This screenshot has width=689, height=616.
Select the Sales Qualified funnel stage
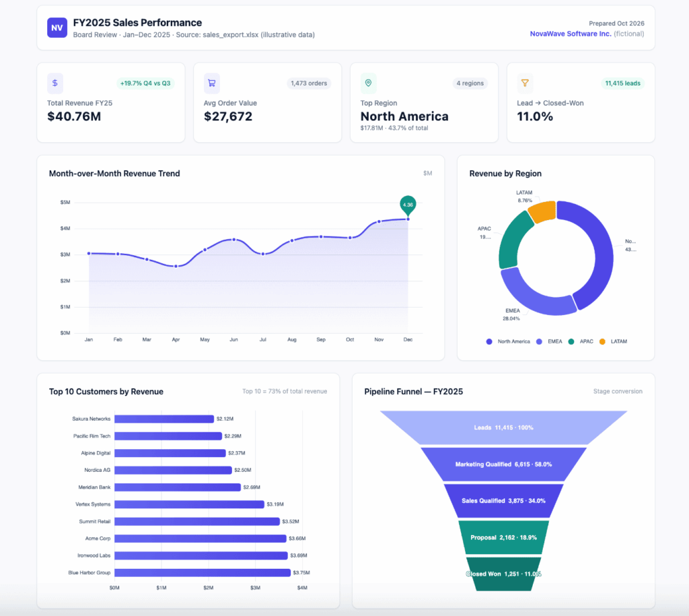coord(503,501)
